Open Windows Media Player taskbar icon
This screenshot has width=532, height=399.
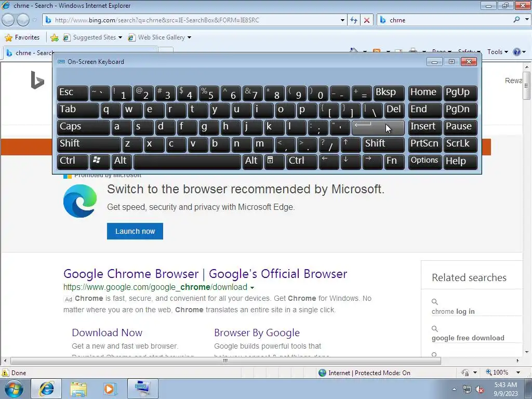pos(110,389)
